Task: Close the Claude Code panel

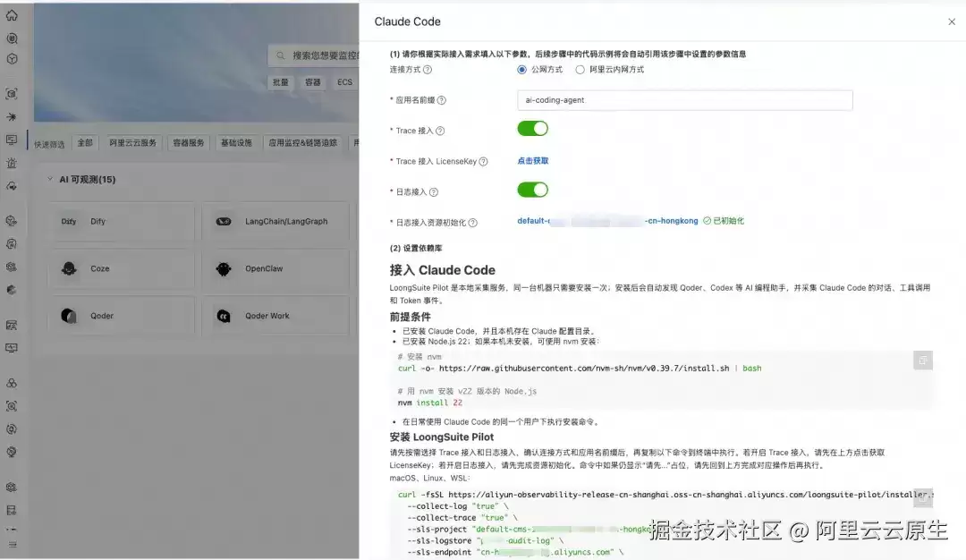Action: click(x=952, y=21)
